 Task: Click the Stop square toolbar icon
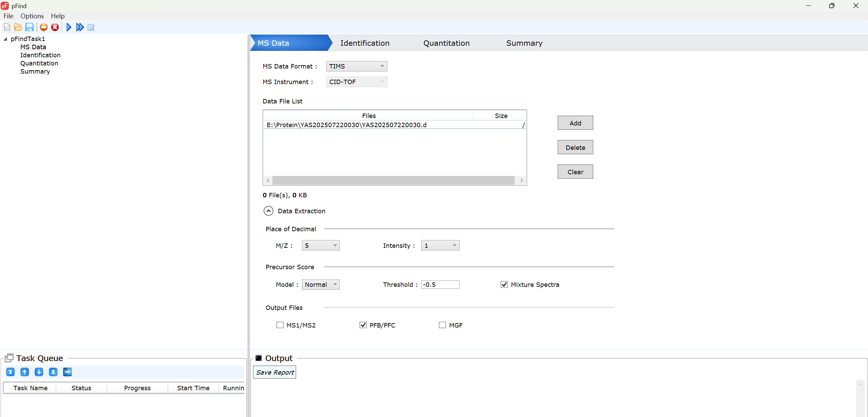[91, 27]
